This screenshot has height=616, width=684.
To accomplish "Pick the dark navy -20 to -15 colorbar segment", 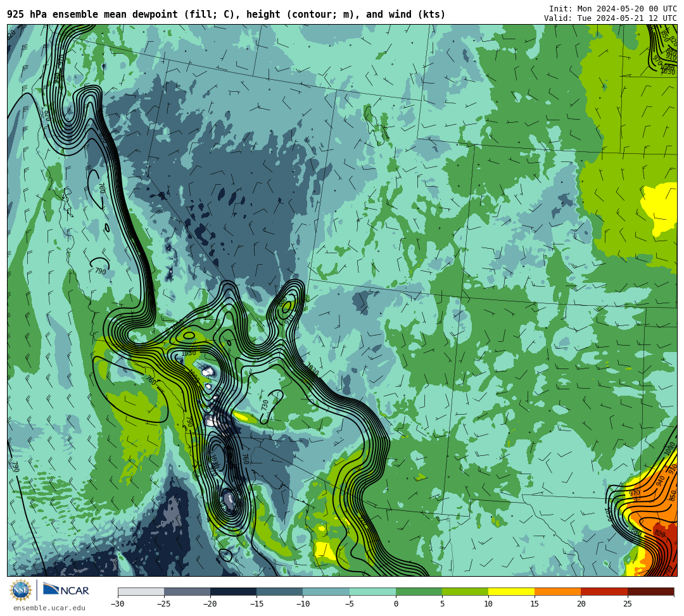I will (x=233, y=591).
